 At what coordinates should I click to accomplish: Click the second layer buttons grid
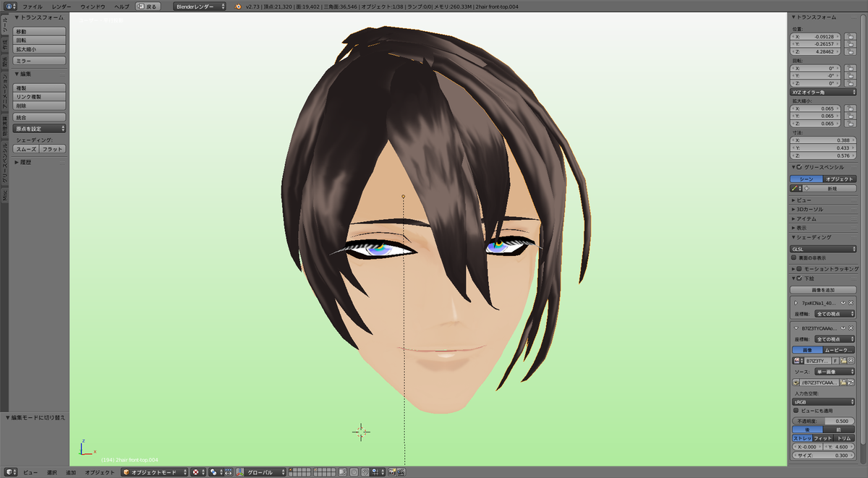click(325, 472)
